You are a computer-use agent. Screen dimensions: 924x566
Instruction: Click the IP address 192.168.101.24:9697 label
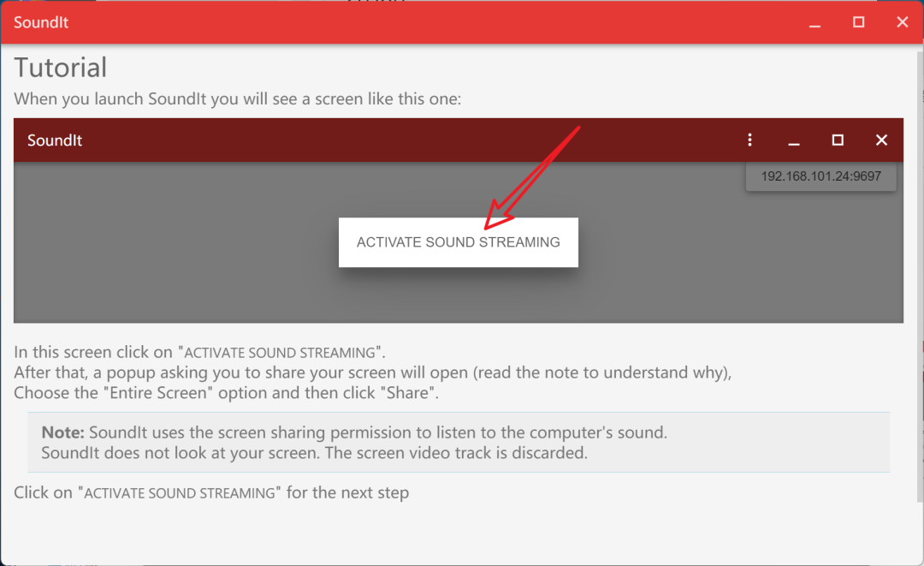click(x=820, y=176)
